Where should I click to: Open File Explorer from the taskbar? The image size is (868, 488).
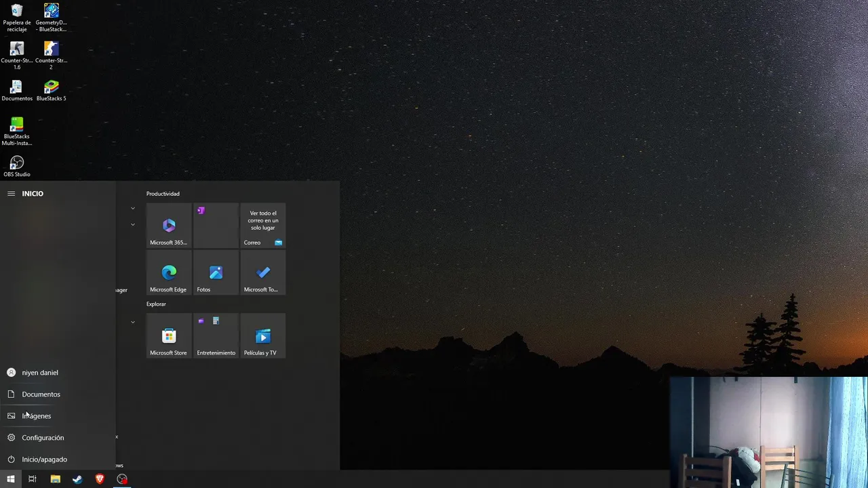[56, 479]
